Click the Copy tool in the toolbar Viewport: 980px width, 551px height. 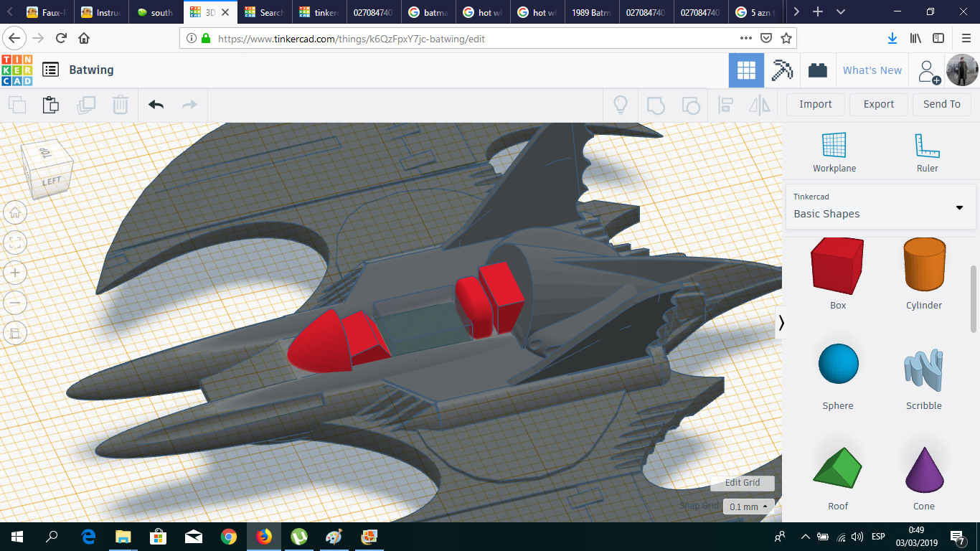click(x=17, y=105)
